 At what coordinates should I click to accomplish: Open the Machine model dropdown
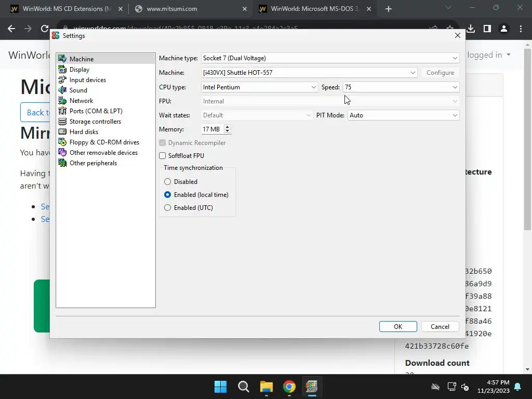309,73
